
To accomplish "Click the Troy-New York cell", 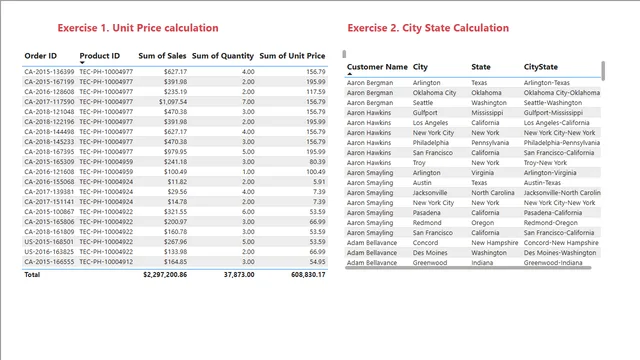I will (x=545, y=163).
